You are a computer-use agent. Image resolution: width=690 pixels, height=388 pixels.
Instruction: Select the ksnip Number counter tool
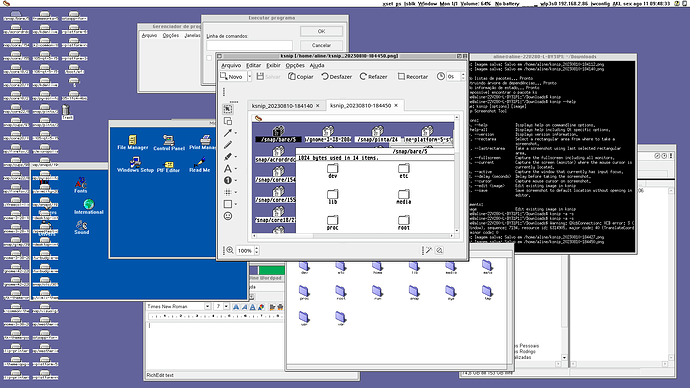228,180
